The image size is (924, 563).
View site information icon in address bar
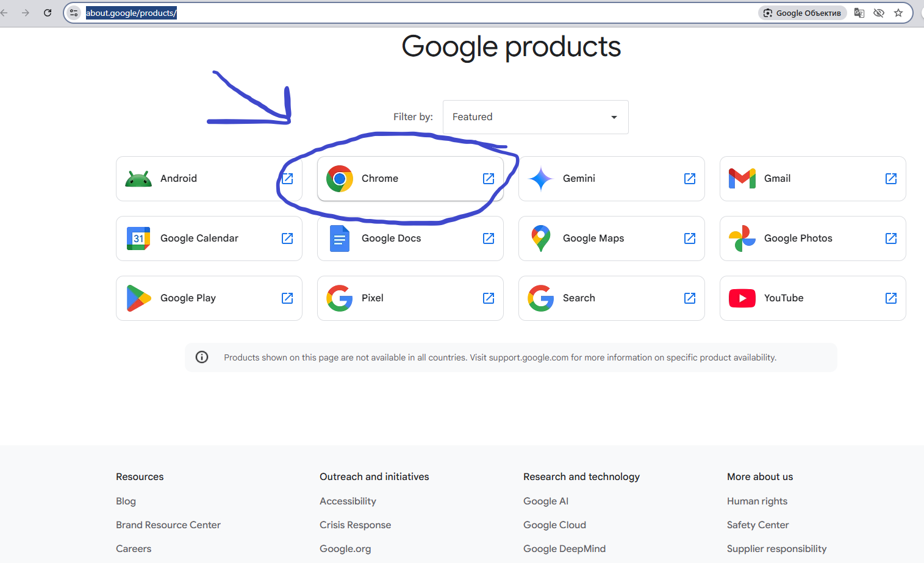click(74, 13)
